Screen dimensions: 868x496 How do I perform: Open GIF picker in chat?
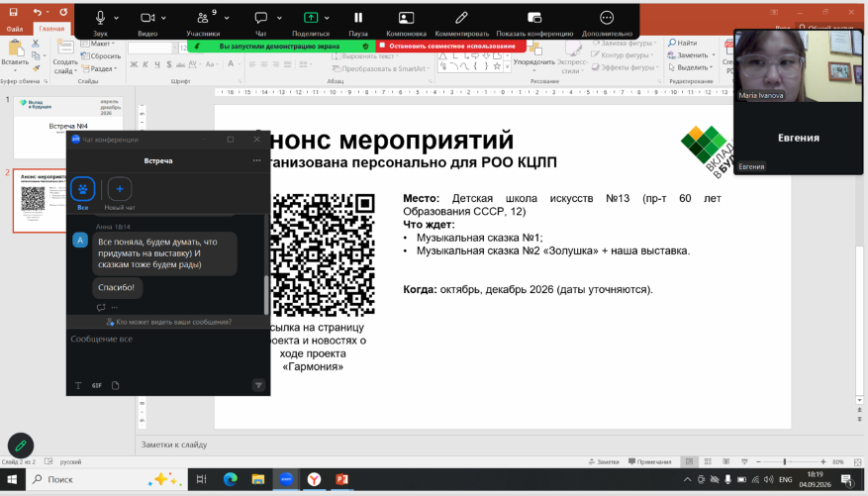coord(97,385)
